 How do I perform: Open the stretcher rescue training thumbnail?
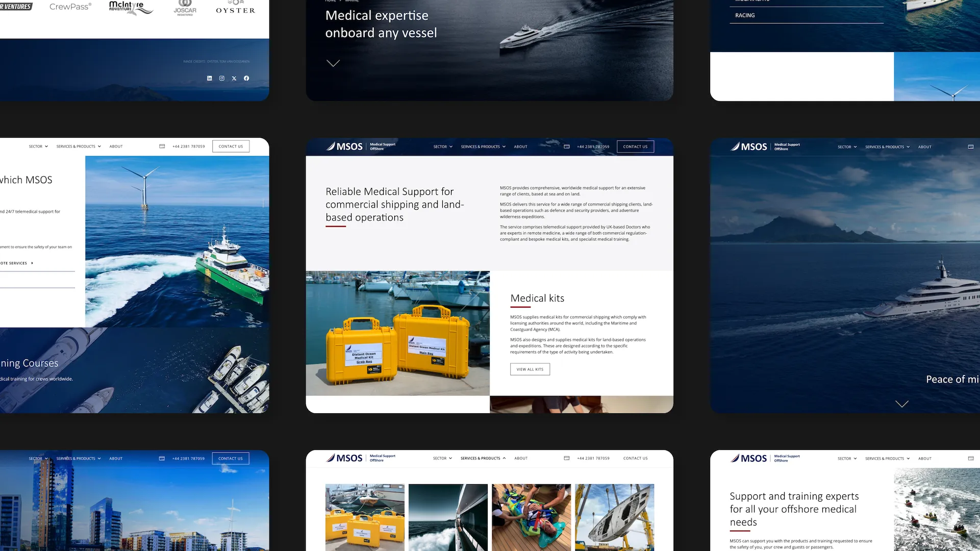pos(531,517)
